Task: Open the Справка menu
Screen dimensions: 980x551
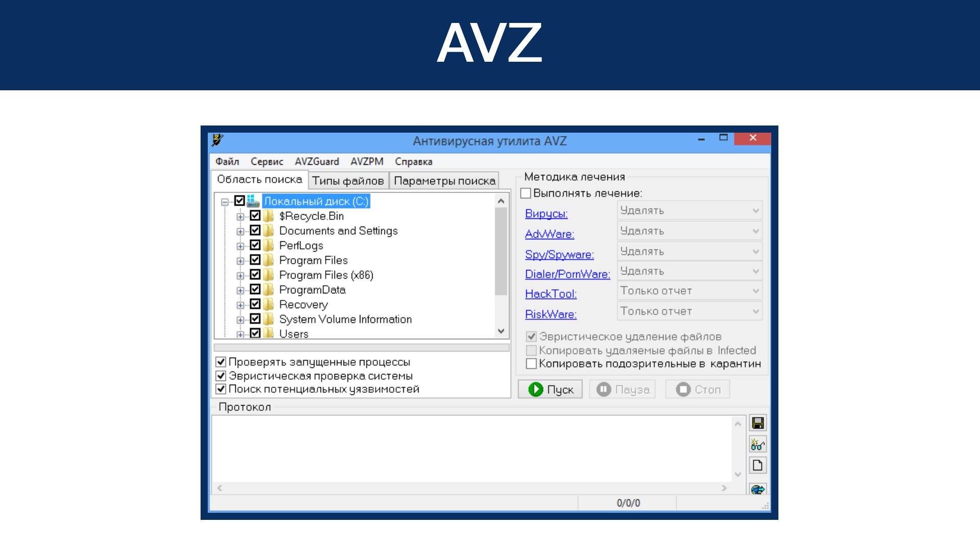Action: click(x=413, y=162)
